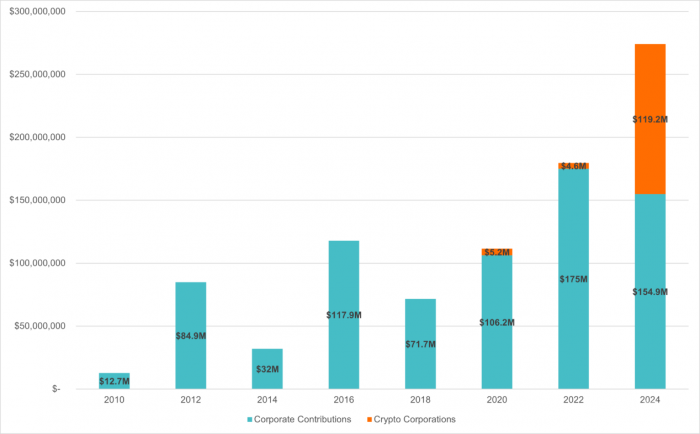Click the $119.2M data label
Viewport: 700px width, 434px height.
coord(650,119)
